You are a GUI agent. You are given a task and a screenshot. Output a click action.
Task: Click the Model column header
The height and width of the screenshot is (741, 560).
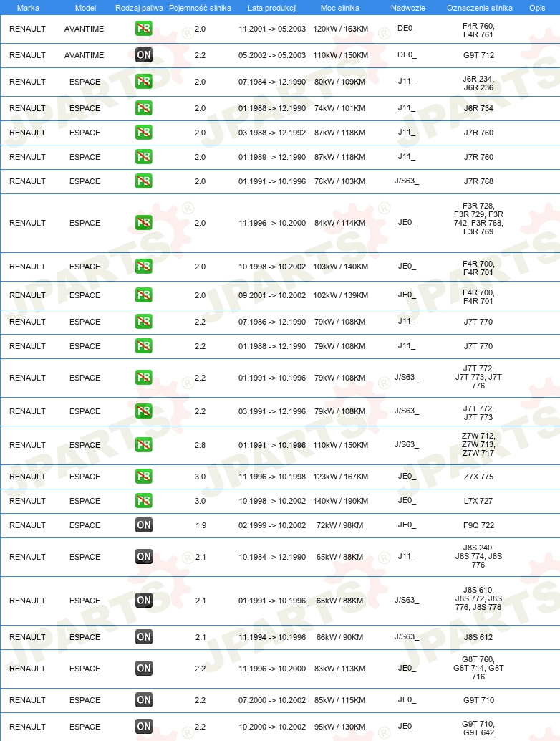click(85, 8)
